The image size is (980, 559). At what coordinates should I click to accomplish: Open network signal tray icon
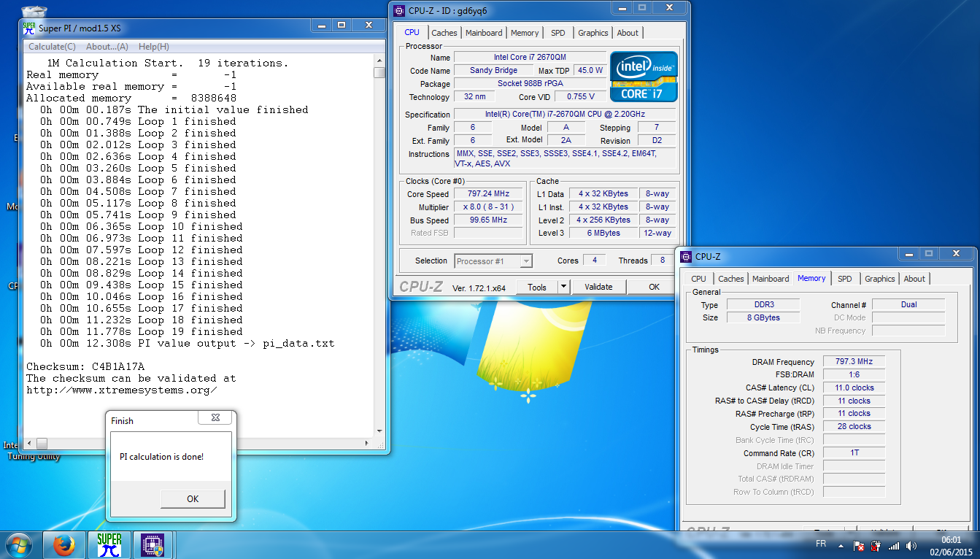click(894, 545)
